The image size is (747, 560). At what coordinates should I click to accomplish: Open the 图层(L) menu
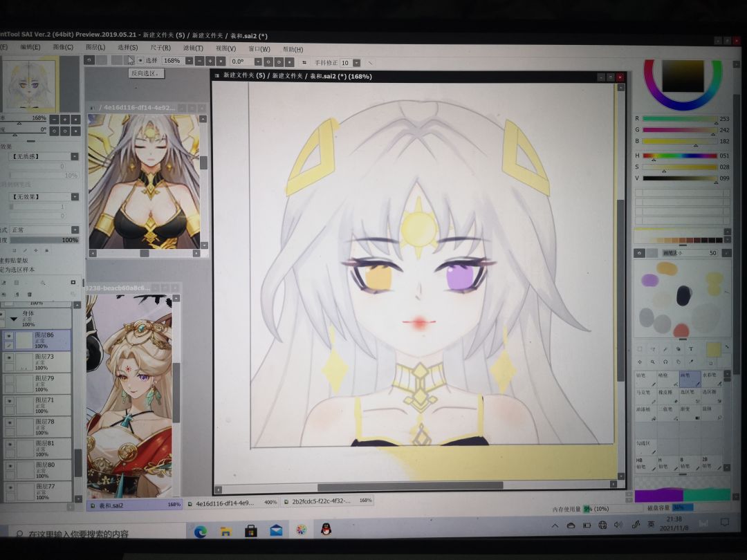tap(95, 47)
